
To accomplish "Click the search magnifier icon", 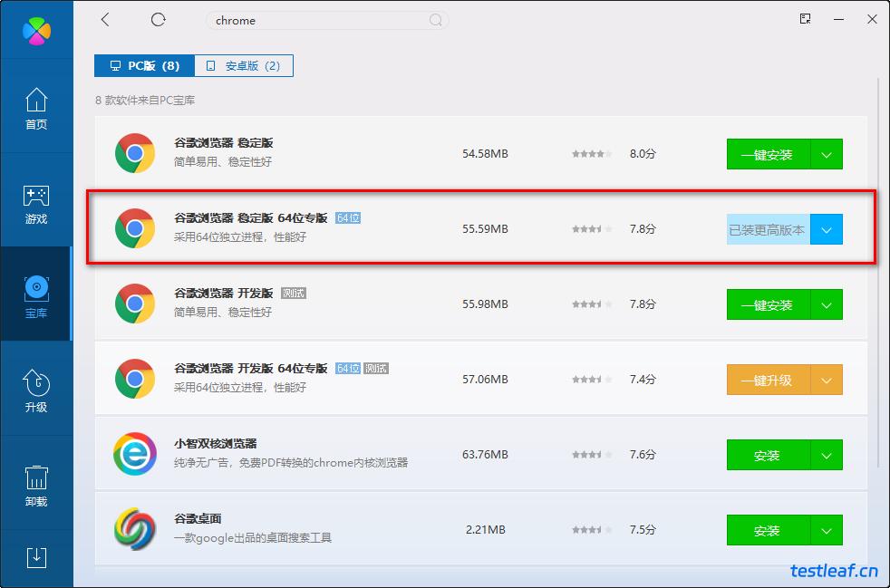I will pos(436,20).
